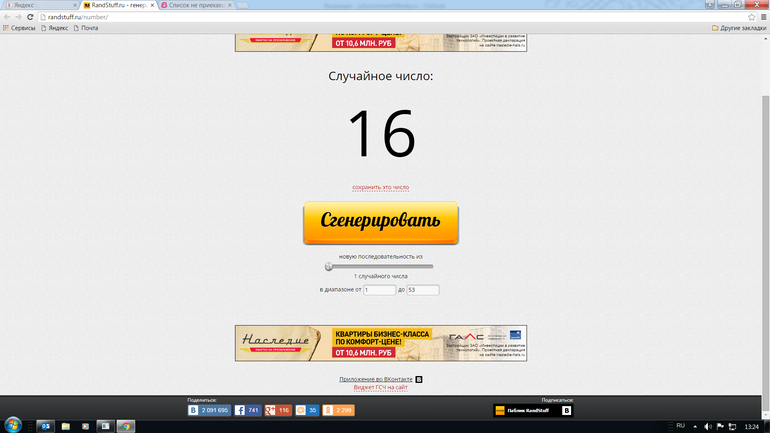Image resolution: width=770 pixels, height=433 pixels.
Task: Share via Mail.ru 35 button
Action: point(307,410)
